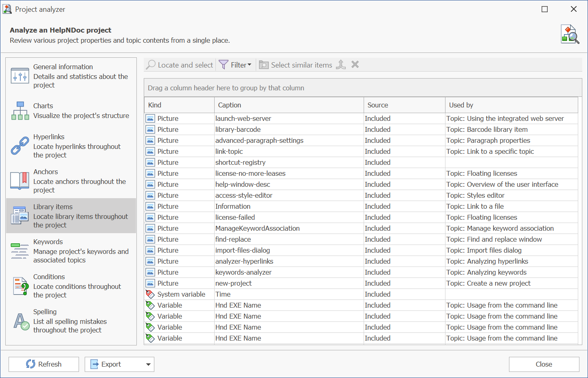Select the Time system variable row
Screen dimensions: 588x378
click(223, 294)
